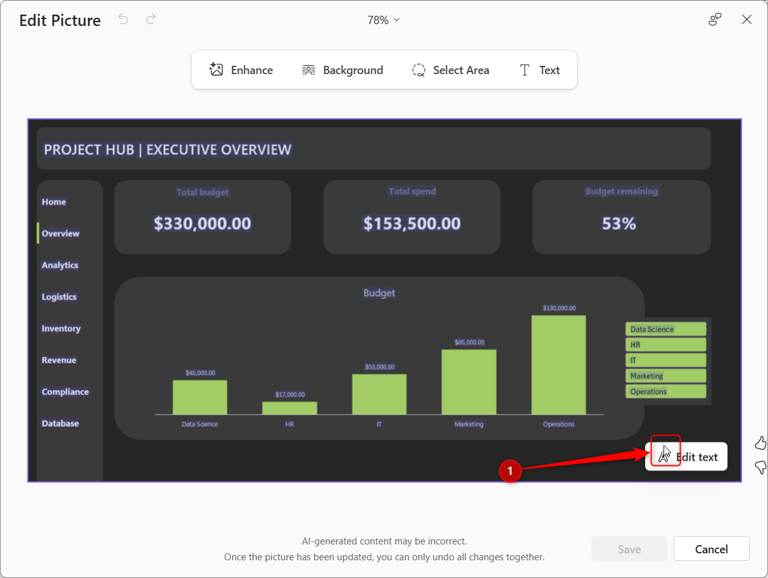Click the Redo arrow icon

click(x=151, y=20)
